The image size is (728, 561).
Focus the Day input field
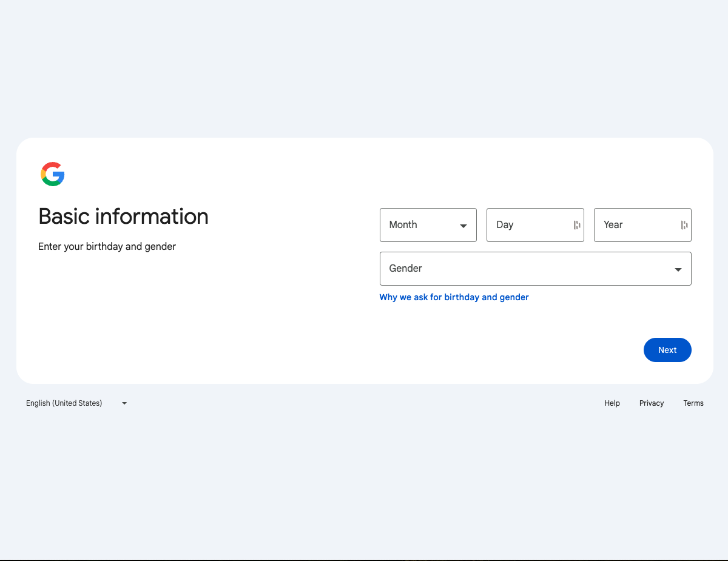[x=528, y=225]
